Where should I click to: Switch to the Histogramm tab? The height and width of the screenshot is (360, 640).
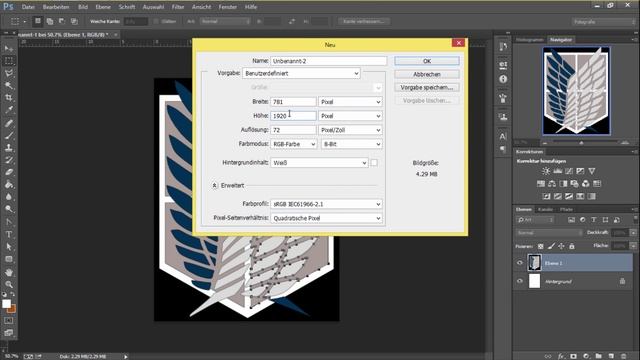(529, 40)
